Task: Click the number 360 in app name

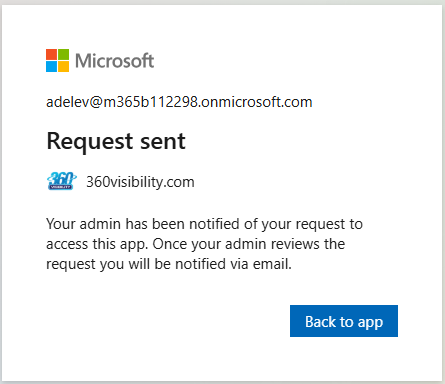Action: coord(98,182)
